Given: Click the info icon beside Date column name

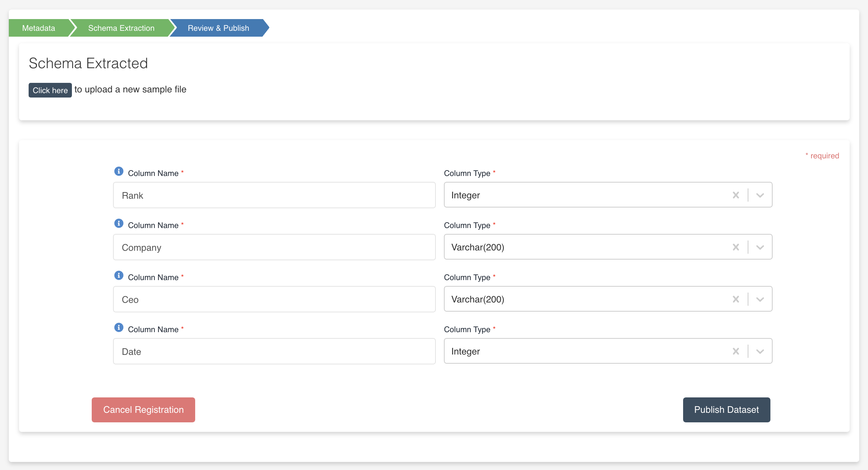Looking at the screenshot, I should tap(119, 327).
